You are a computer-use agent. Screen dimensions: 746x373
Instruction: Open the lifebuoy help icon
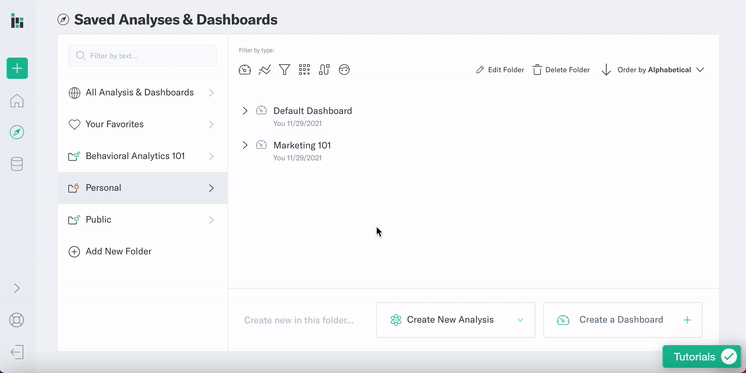pos(17,320)
